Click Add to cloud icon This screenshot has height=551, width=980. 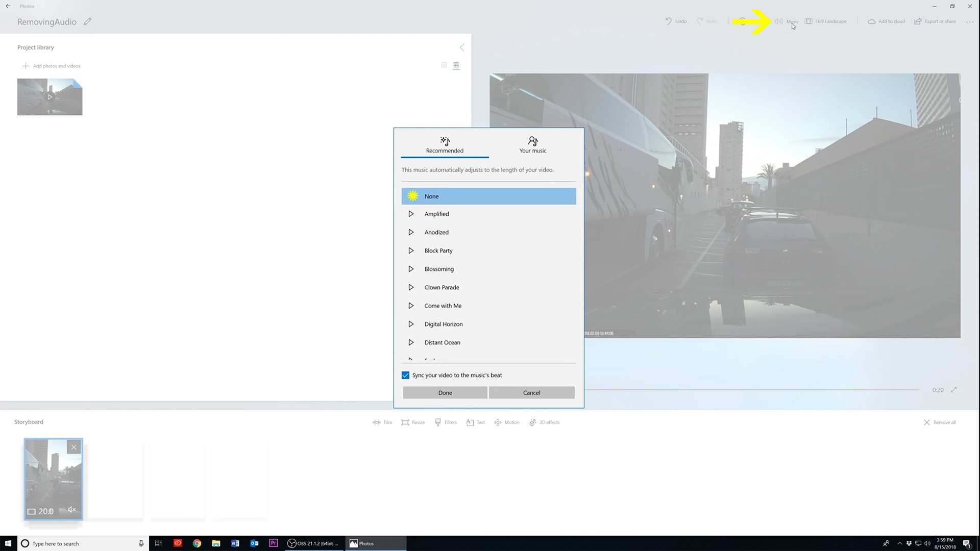click(x=872, y=21)
